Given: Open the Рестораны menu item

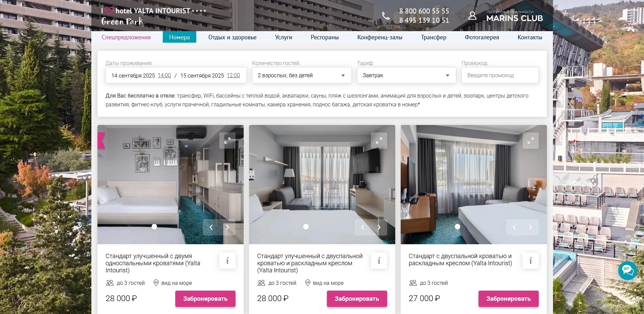Looking at the screenshot, I should (x=325, y=37).
